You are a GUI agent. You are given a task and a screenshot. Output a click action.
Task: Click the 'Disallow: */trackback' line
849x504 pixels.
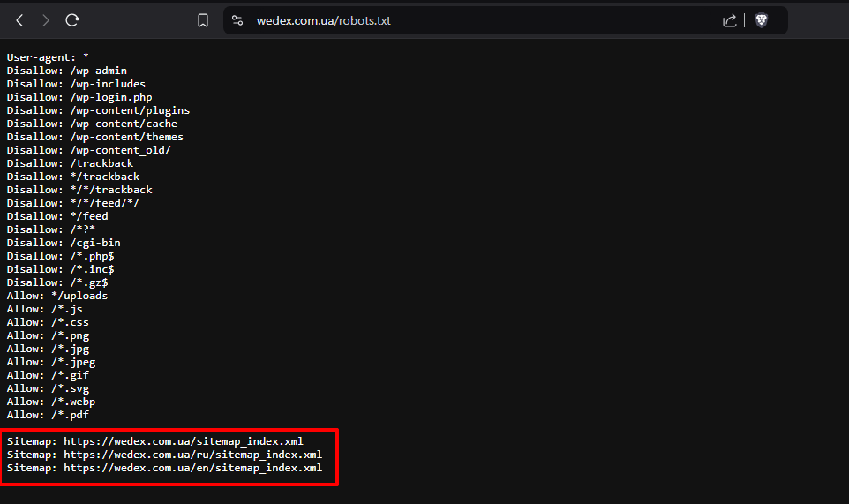coord(73,177)
